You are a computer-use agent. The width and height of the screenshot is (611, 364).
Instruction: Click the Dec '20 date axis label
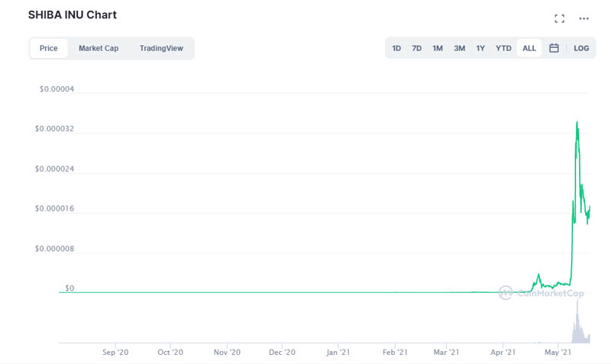click(x=282, y=353)
